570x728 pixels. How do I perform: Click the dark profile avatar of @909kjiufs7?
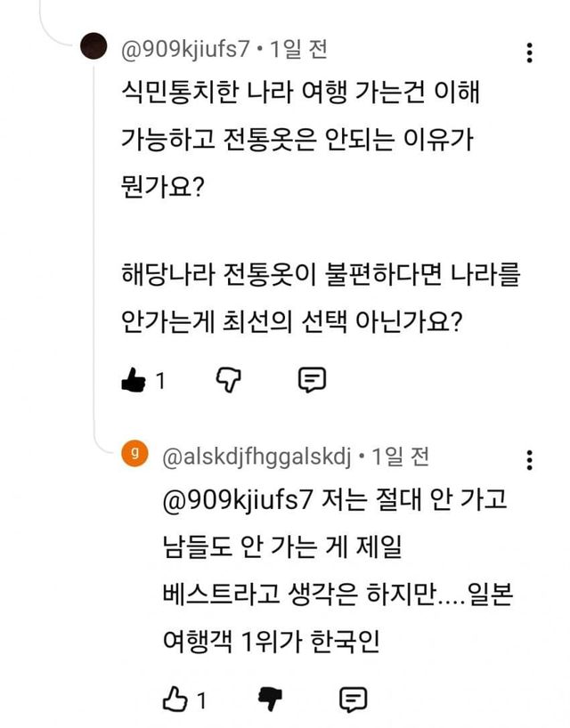tap(94, 45)
